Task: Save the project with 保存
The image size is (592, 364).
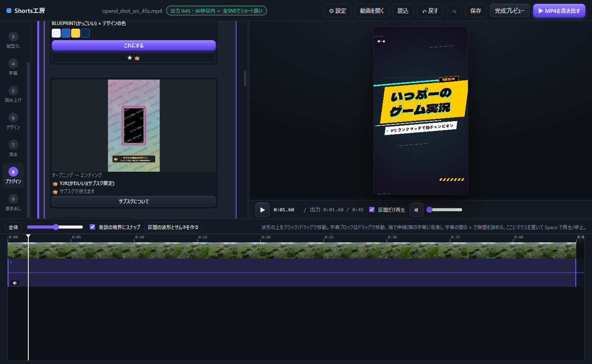Action: [x=476, y=11]
